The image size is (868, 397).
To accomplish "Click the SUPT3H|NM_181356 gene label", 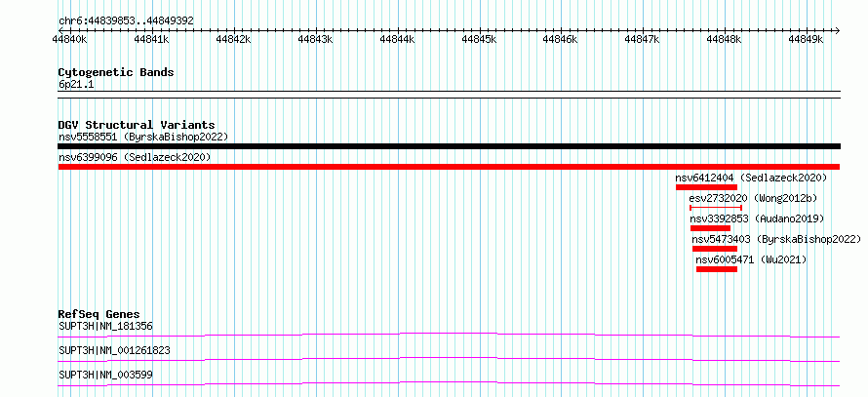I will (x=105, y=326).
